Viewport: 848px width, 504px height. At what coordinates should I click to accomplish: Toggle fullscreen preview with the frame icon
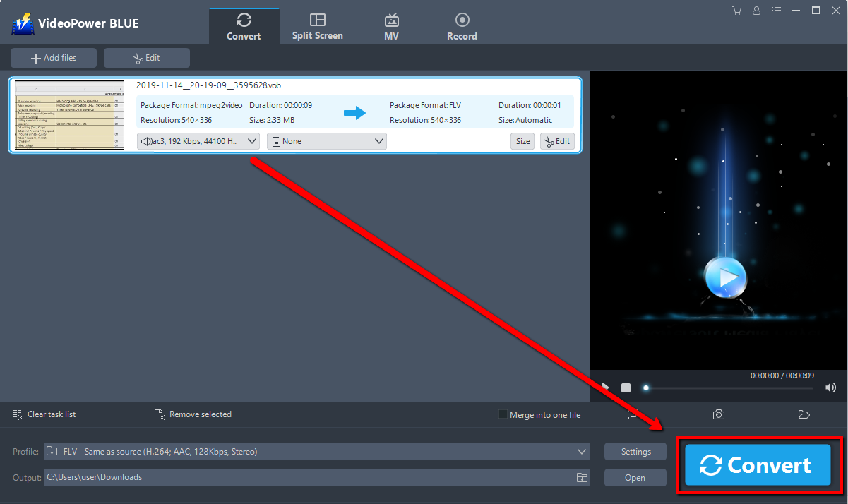(x=633, y=414)
